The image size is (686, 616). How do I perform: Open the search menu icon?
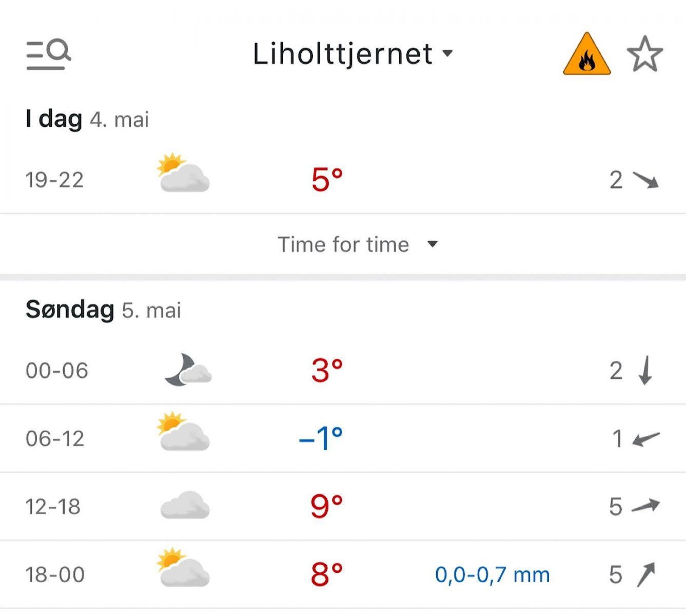[48, 53]
